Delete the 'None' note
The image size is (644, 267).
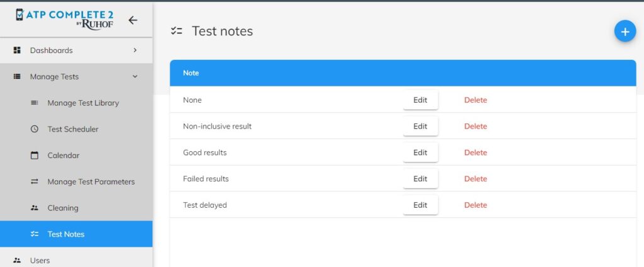click(x=475, y=100)
